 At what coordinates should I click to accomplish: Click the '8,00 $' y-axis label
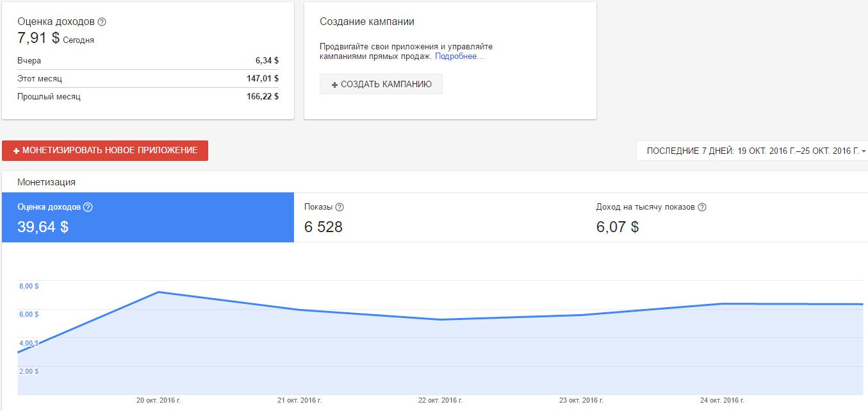coord(28,286)
